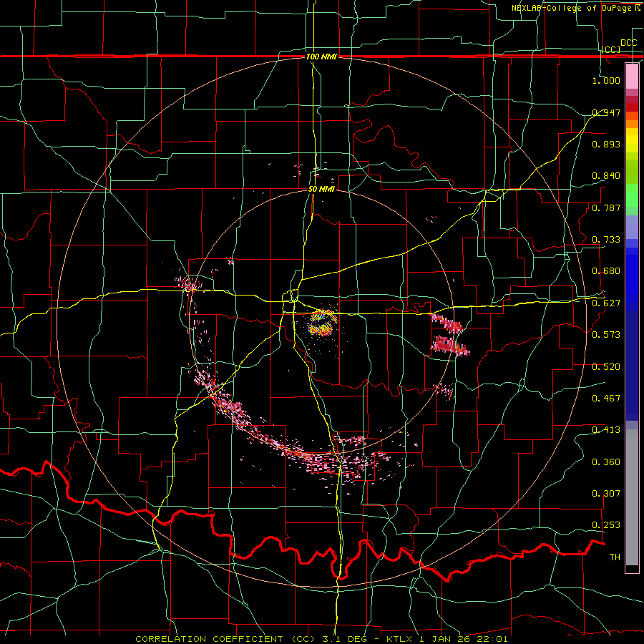This screenshot has width=644, height=644.
Task: Click the 0.893 scale value
Action: coord(606,144)
